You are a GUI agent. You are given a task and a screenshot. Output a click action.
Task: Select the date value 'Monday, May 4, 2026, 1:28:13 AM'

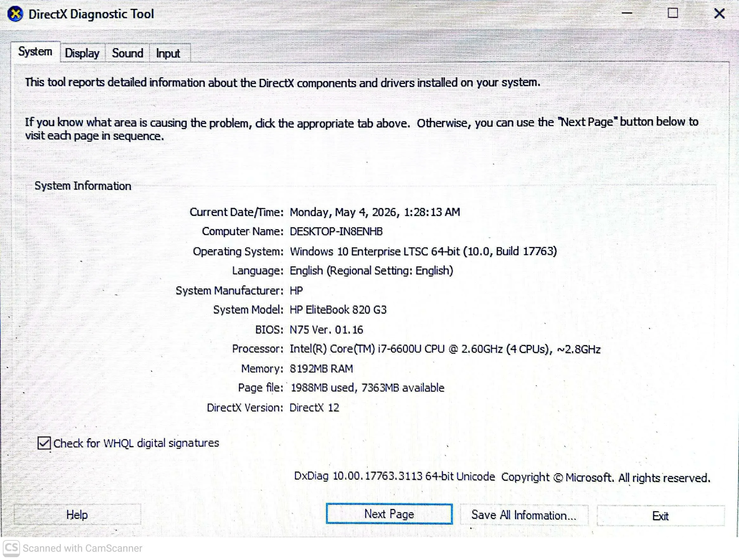point(375,212)
